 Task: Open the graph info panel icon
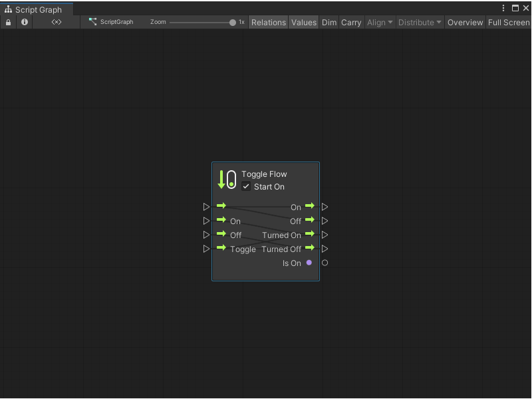pyautogui.click(x=24, y=22)
